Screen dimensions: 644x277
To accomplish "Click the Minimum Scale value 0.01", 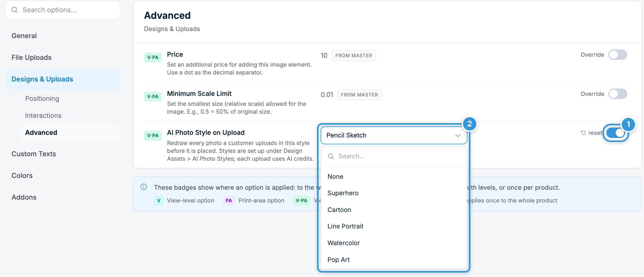I will (327, 95).
